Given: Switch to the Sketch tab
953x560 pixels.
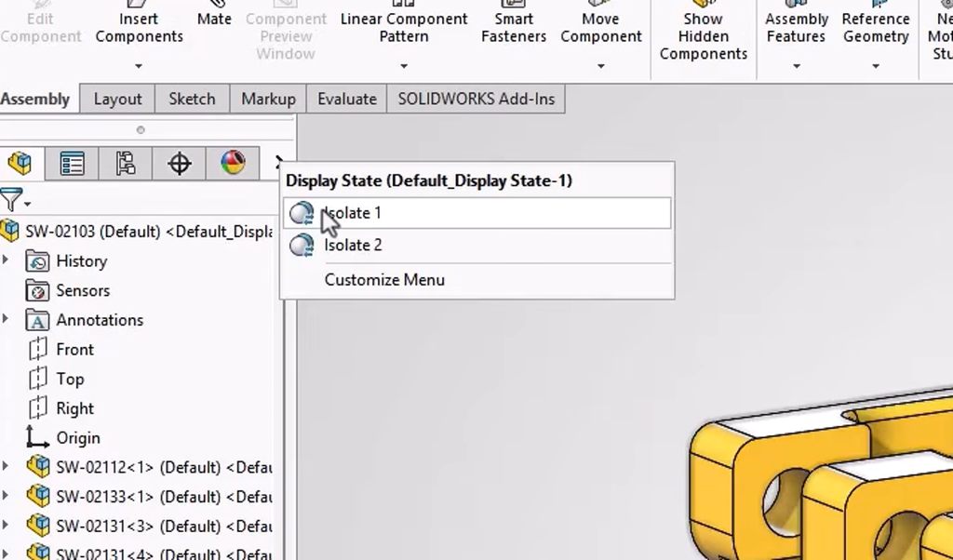Looking at the screenshot, I should 192,99.
